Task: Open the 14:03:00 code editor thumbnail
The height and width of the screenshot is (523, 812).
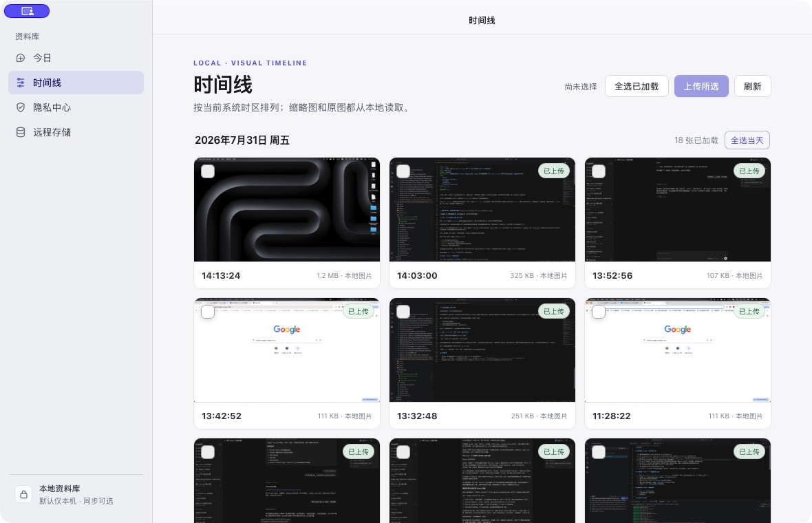Action: [x=482, y=210]
